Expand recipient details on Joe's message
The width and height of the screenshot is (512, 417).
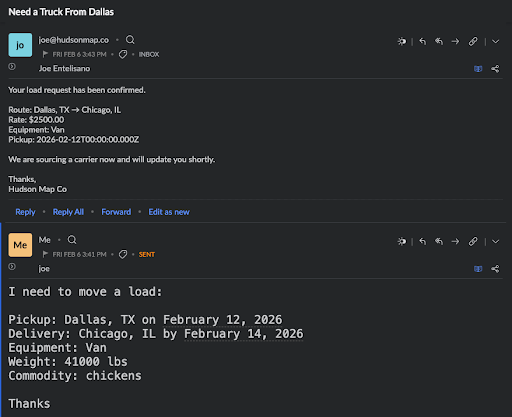12,66
